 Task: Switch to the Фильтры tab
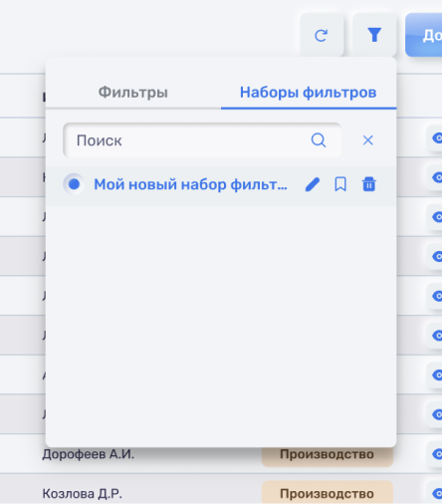(133, 92)
